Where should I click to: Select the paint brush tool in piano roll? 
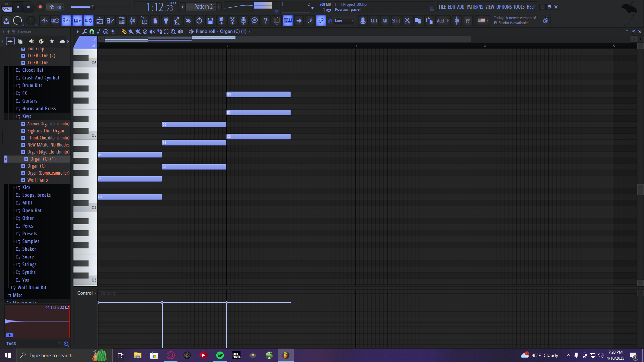(x=131, y=32)
